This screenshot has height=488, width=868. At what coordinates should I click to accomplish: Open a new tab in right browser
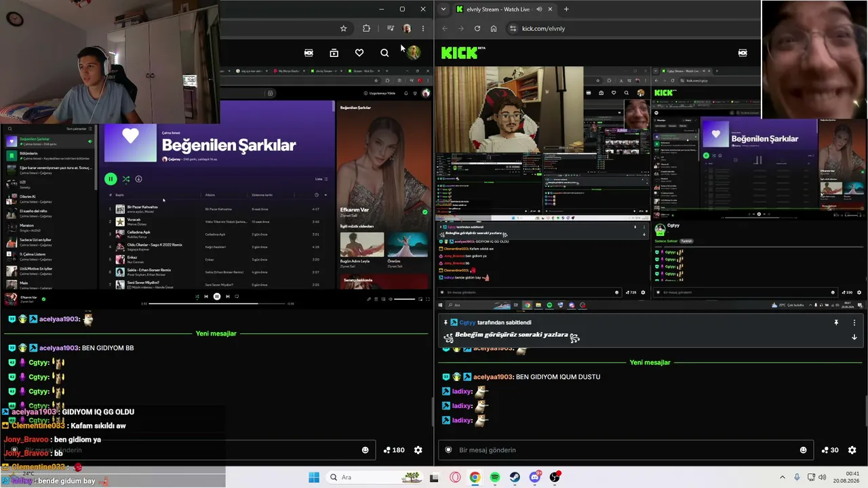pyautogui.click(x=566, y=9)
